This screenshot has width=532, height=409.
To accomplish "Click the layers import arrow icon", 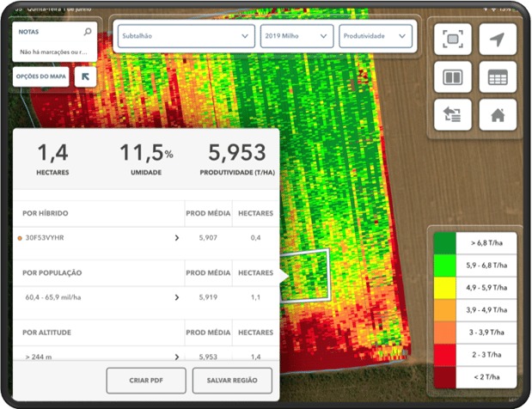I will [x=453, y=114].
